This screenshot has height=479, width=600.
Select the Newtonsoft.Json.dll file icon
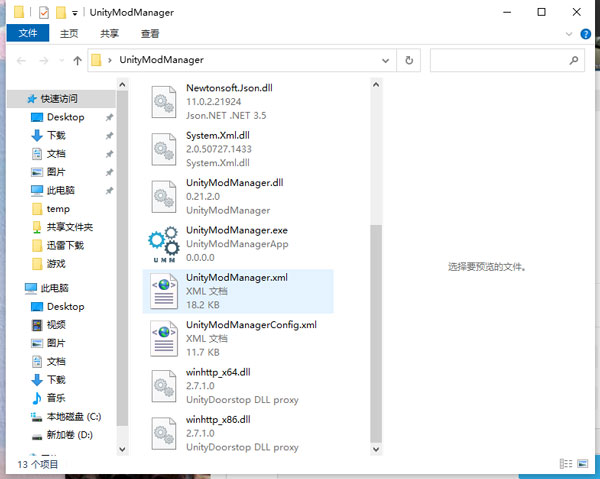point(162,101)
